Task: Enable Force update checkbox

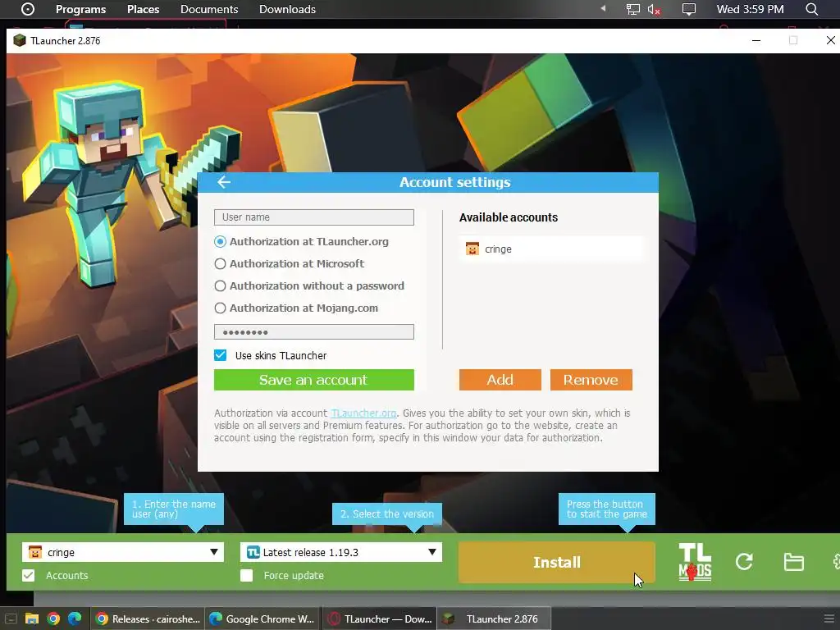Action: (x=246, y=575)
